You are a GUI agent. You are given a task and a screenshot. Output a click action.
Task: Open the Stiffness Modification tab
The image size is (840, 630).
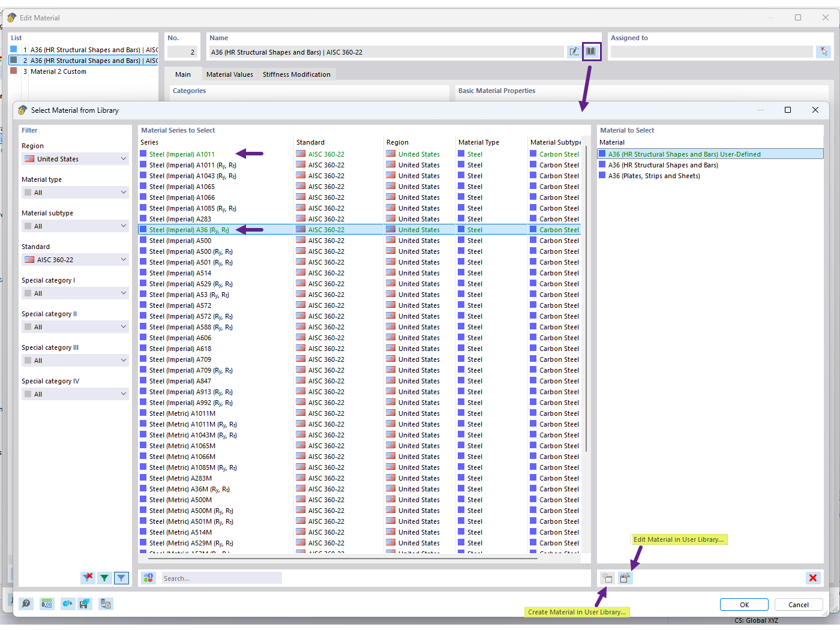(x=296, y=74)
